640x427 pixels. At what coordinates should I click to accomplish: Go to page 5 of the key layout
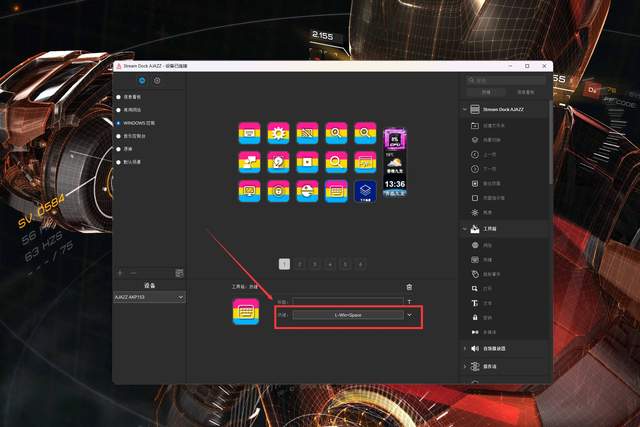click(345, 265)
